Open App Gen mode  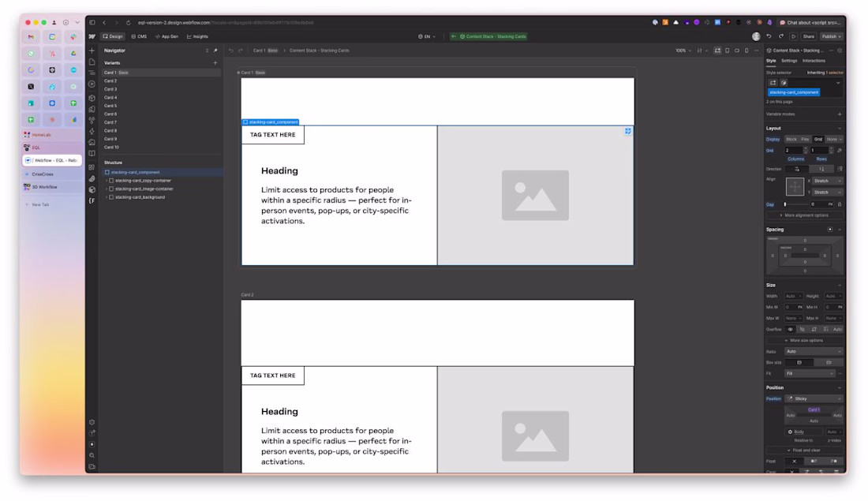[166, 36]
